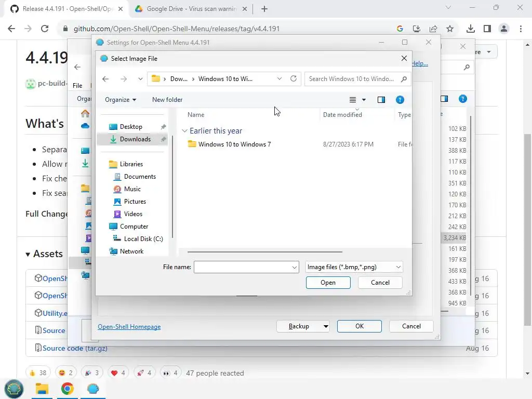Click install app icon in address bar

(416, 29)
